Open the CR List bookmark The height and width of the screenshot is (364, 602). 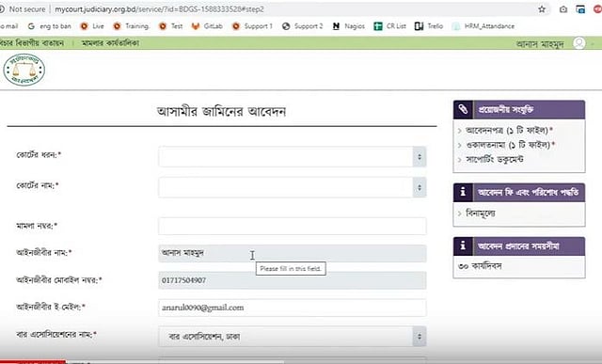coord(389,26)
